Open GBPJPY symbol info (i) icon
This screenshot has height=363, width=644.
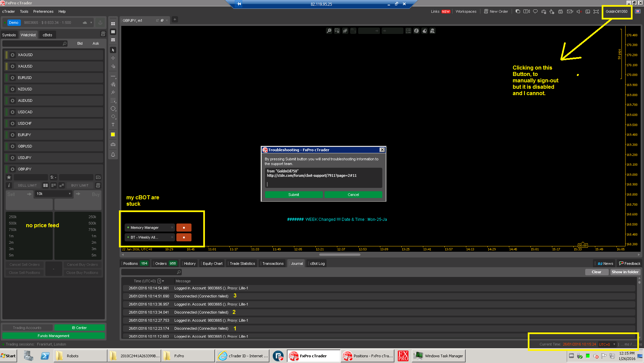coord(9,185)
